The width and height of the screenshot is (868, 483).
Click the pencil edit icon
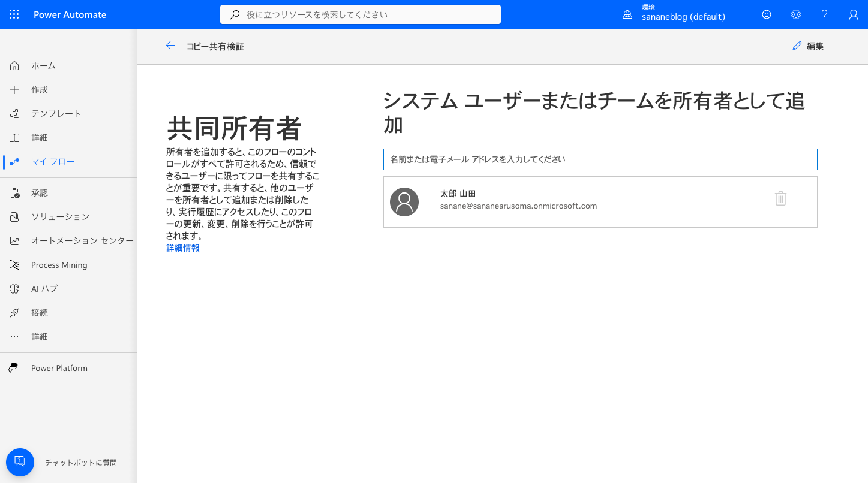coord(797,46)
